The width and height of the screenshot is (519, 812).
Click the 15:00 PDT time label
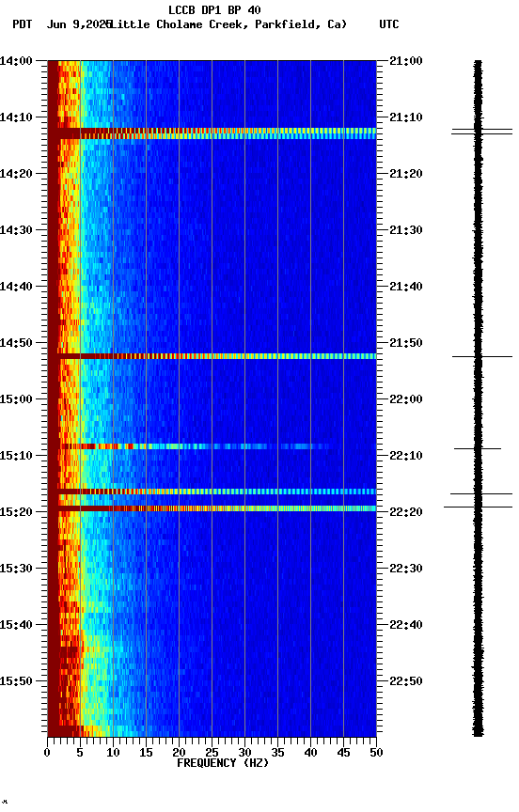[16, 399]
